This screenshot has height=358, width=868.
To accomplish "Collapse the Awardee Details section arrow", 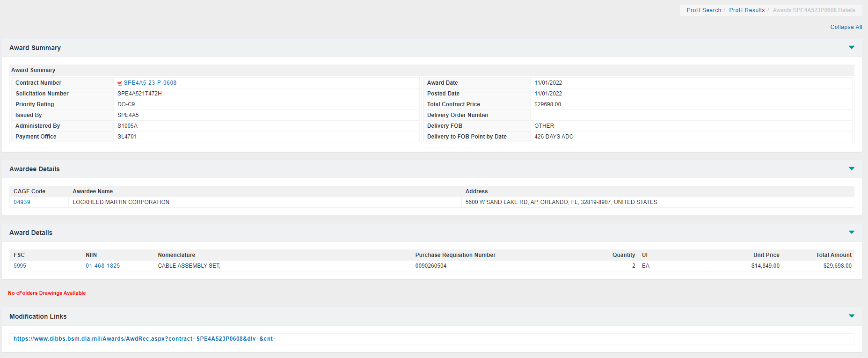I will [x=852, y=168].
